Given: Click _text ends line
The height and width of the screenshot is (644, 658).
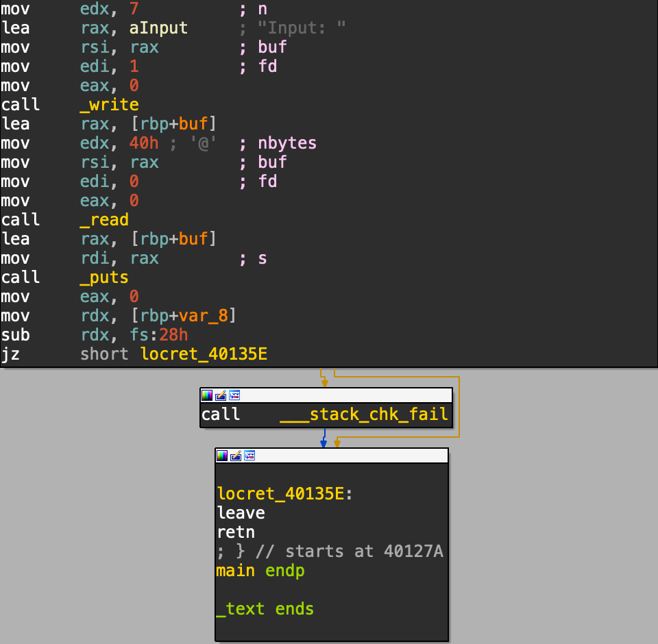Looking at the screenshot, I should (265, 609).
